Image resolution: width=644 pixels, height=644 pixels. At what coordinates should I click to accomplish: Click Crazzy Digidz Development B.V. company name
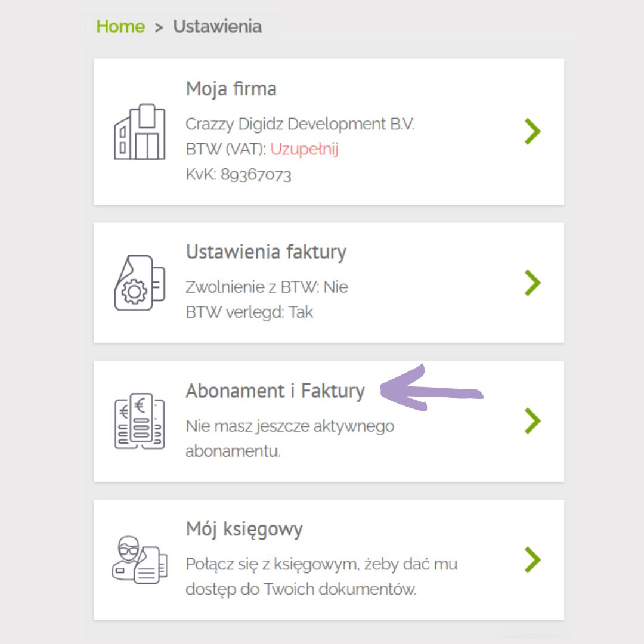[x=299, y=124]
